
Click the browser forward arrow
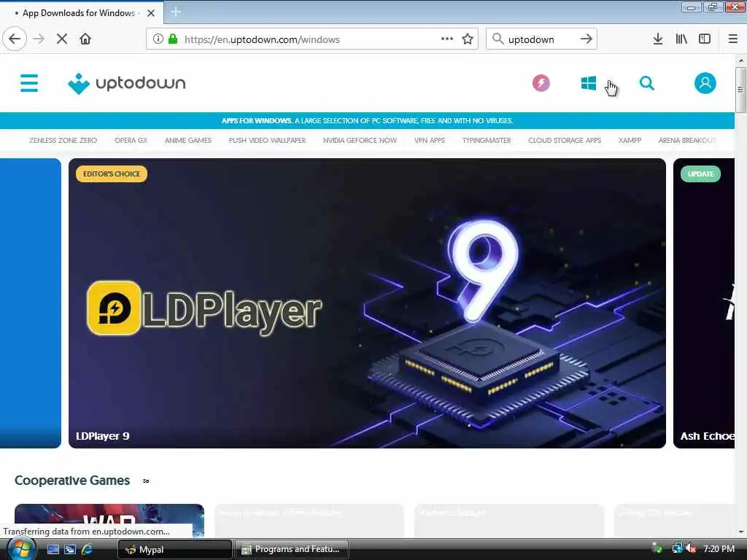point(39,39)
